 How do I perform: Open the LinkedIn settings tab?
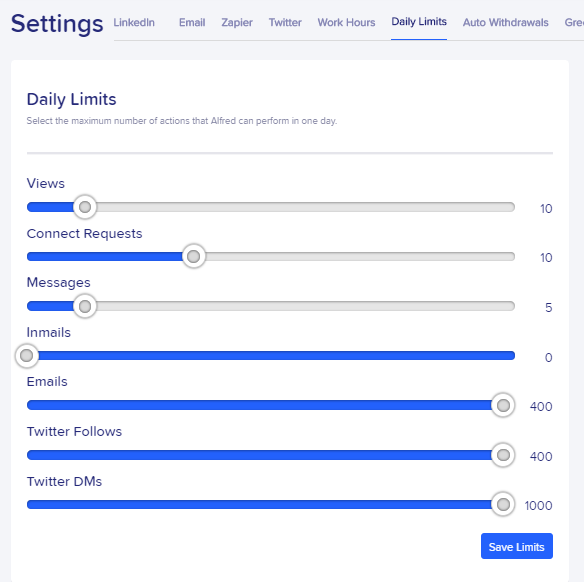click(134, 22)
